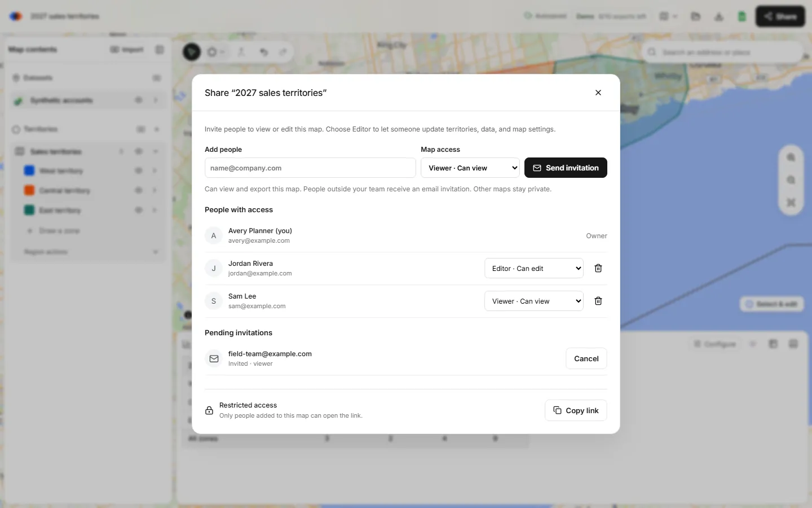Click the name "Jordan Rivera"
The width and height of the screenshot is (812, 508).
coord(250,264)
